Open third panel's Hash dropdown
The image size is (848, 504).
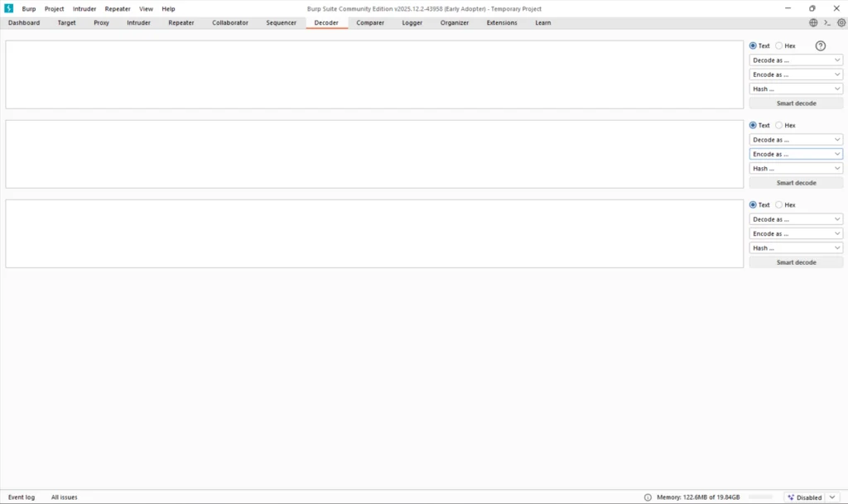click(x=796, y=248)
